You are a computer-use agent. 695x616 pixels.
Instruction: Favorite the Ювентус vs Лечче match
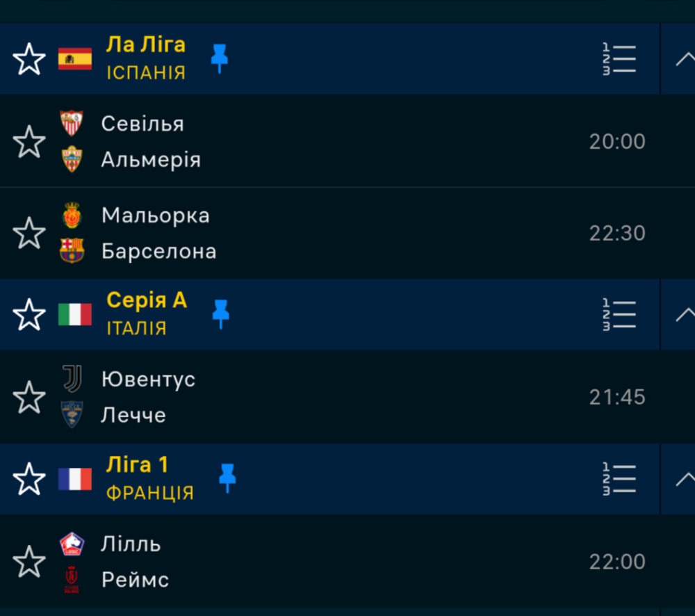[x=29, y=397]
